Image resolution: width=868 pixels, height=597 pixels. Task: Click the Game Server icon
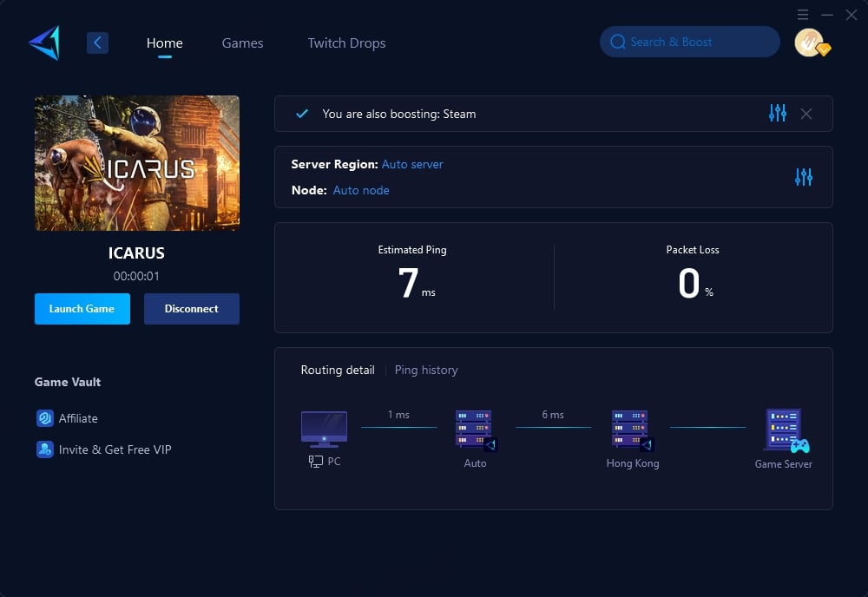pos(786,431)
